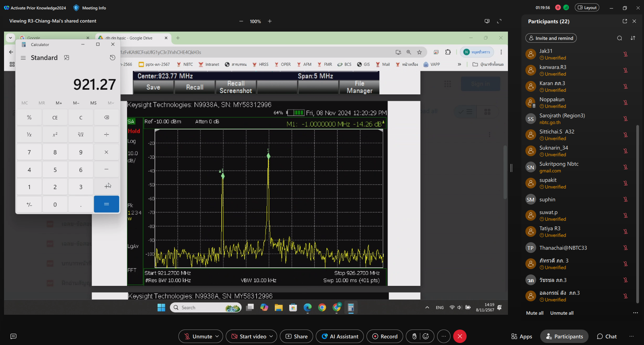Open Calculator icon in the shared taskbar
The height and width of the screenshot is (345, 644).
(351, 307)
